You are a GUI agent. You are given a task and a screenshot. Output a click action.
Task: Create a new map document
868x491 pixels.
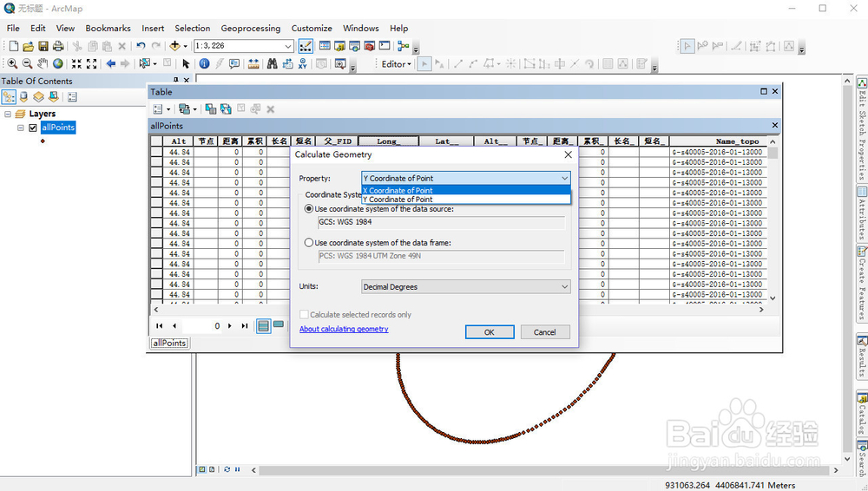pos(14,47)
